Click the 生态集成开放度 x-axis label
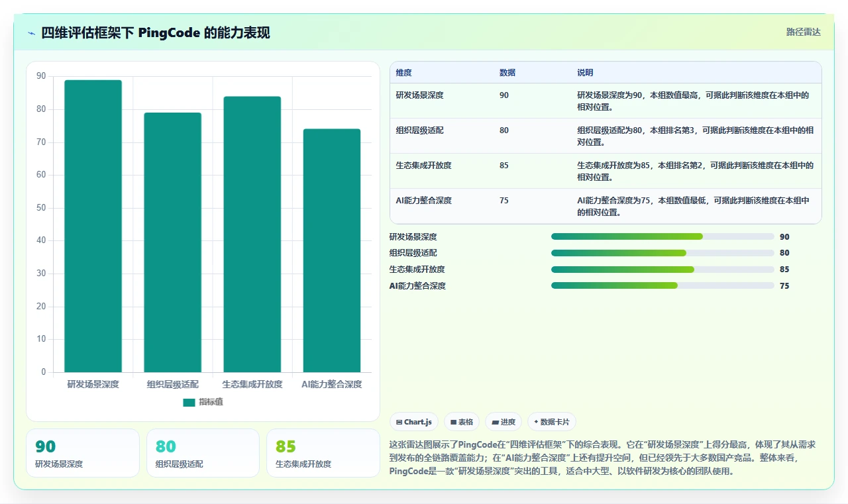 click(x=252, y=385)
